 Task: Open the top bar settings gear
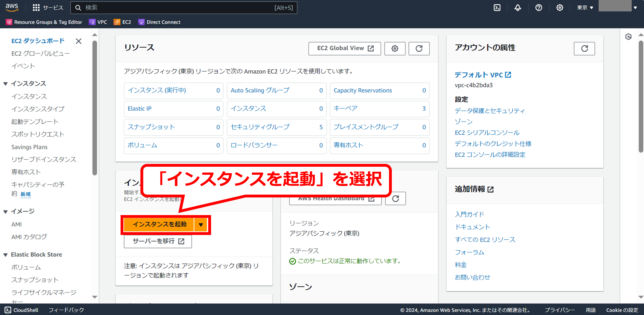coord(560,8)
